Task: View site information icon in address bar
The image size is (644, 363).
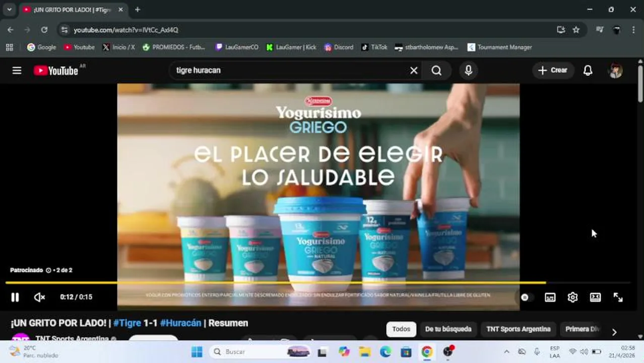Action: click(x=64, y=30)
